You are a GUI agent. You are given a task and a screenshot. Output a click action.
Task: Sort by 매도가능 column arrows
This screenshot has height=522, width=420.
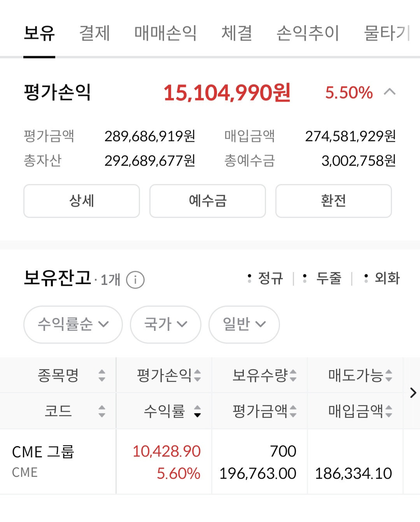389,375
